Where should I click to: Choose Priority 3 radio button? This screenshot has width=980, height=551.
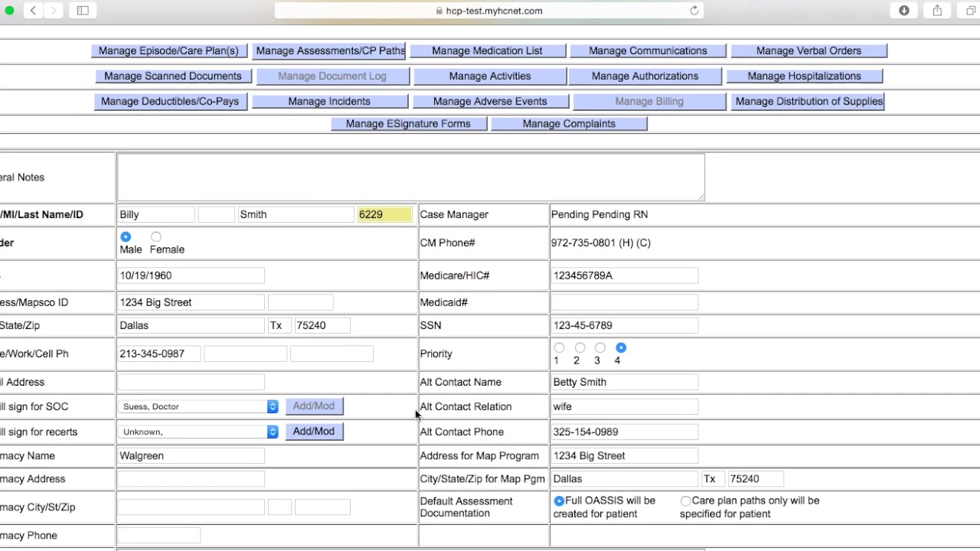pyautogui.click(x=600, y=348)
